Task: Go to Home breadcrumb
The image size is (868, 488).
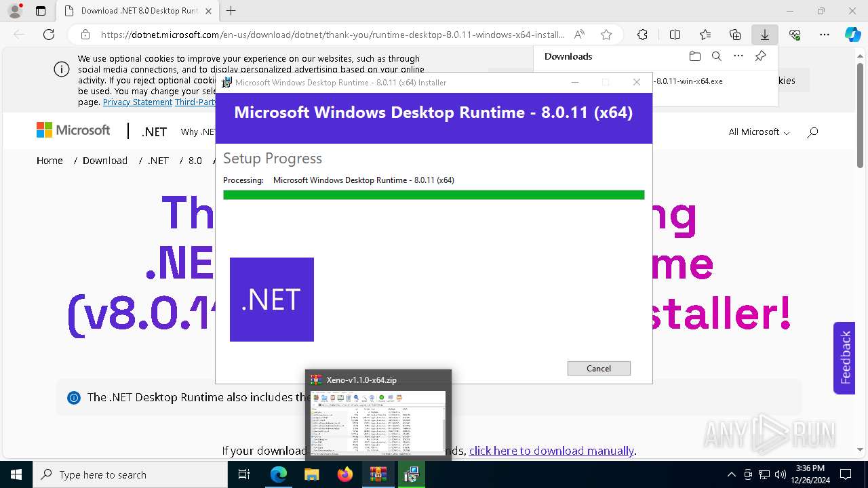Action: tap(50, 161)
